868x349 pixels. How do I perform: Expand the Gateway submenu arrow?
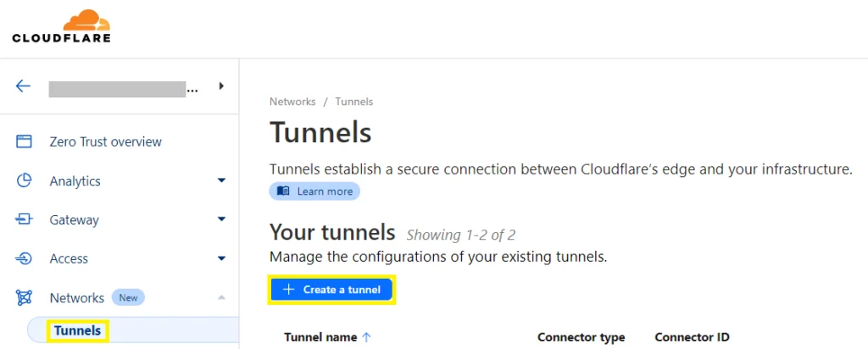pos(221,219)
